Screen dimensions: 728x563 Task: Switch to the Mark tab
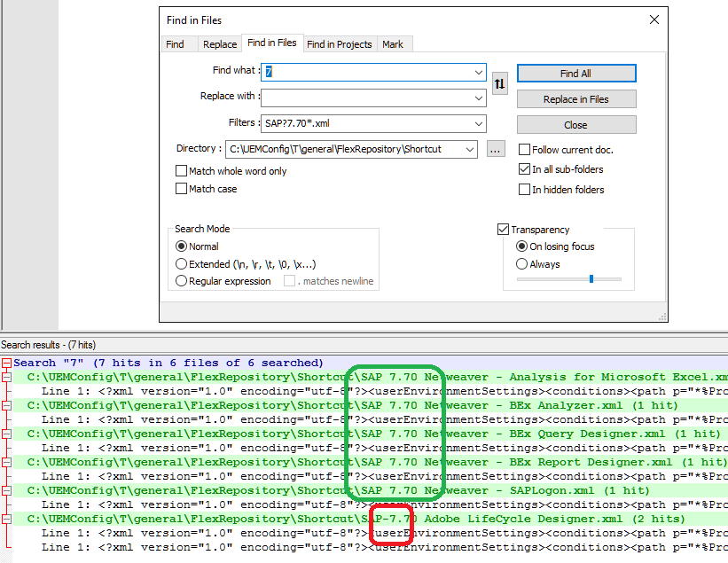point(394,43)
